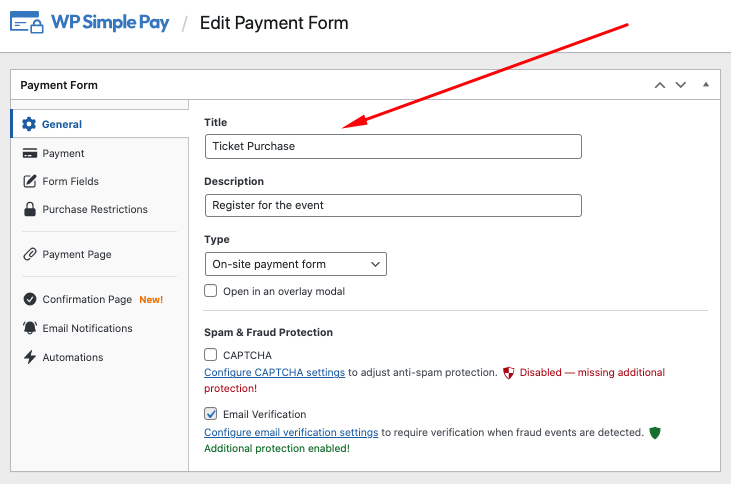Image resolution: width=731 pixels, height=484 pixels.
Task: Click the Automations lightning bolt icon
Action: pyautogui.click(x=29, y=357)
